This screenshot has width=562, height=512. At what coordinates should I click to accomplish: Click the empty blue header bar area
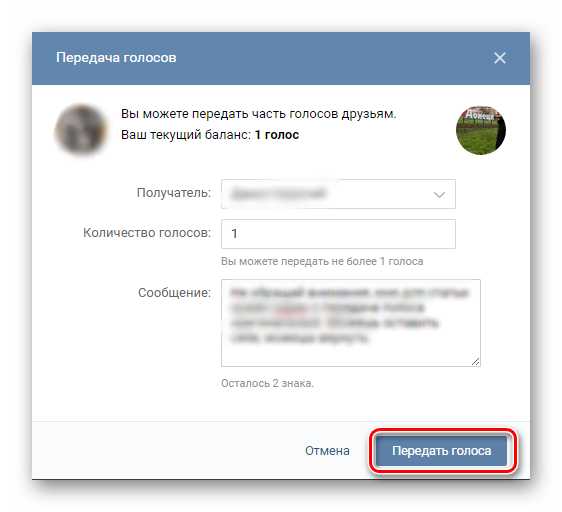point(333,58)
